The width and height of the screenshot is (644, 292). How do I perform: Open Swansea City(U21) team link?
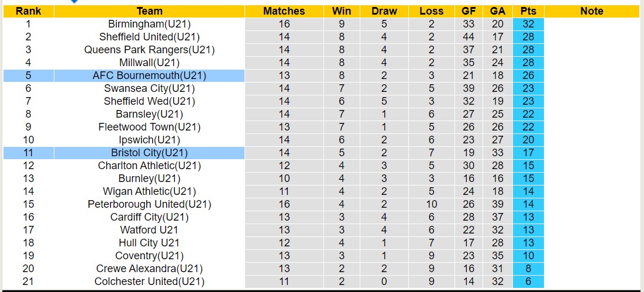pyautogui.click(x=149, y=88)
